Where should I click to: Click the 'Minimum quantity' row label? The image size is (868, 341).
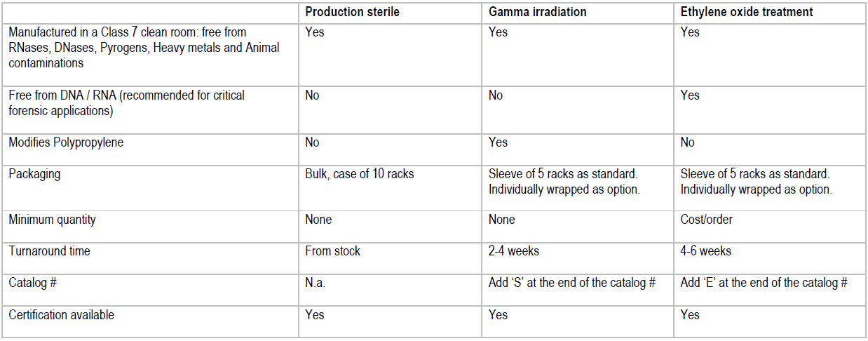click(52, 220)
